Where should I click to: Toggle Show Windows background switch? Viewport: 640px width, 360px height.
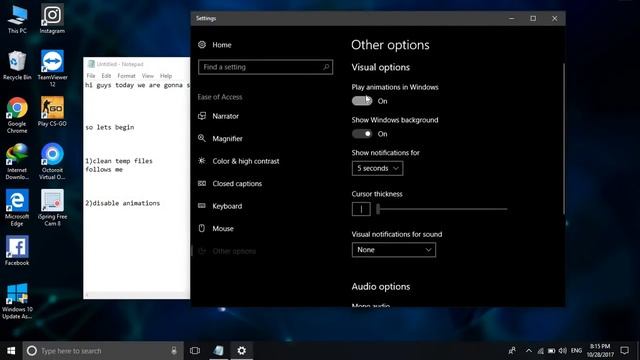pyautogui.click(x=362, y=134)
